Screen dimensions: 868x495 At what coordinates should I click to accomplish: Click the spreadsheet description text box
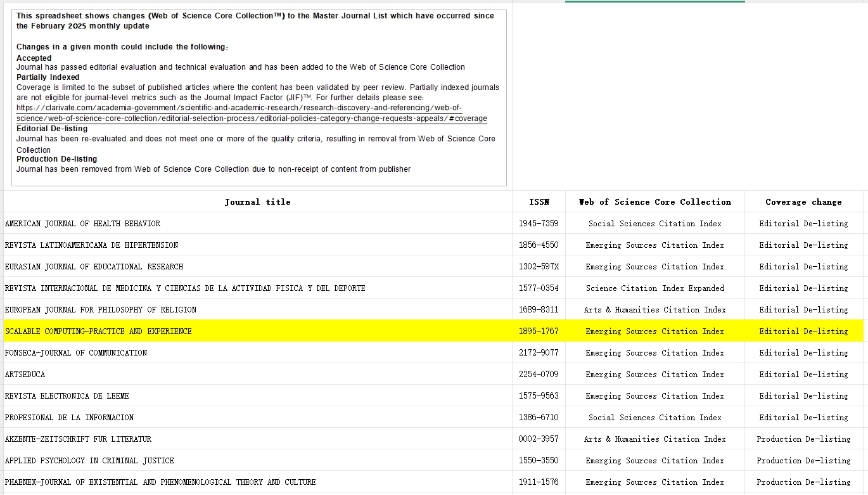(x=259, y=98)
